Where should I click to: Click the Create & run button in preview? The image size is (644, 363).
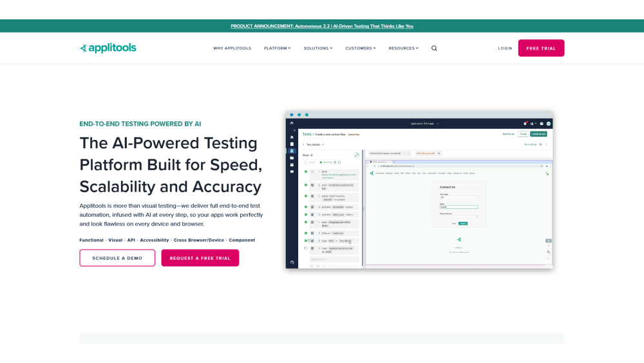click(539, 134)
